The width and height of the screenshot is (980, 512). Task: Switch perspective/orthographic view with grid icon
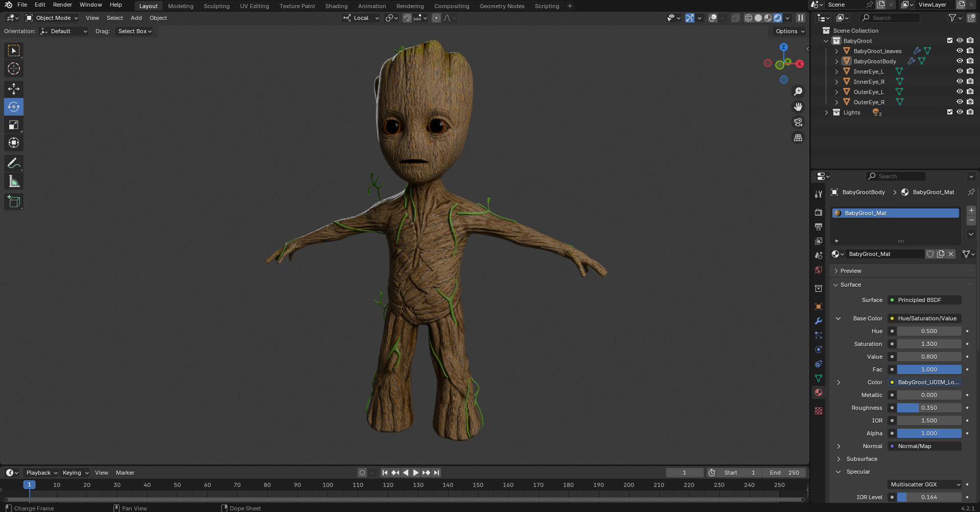click(x=798, y=138)
